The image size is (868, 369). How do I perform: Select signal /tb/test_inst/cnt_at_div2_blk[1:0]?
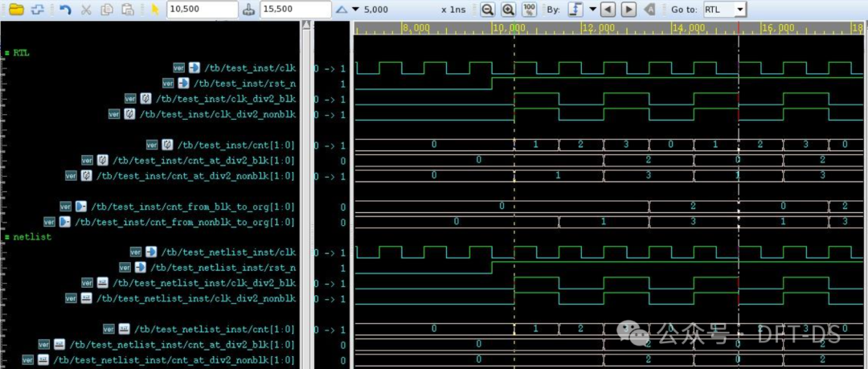[204, 161]
